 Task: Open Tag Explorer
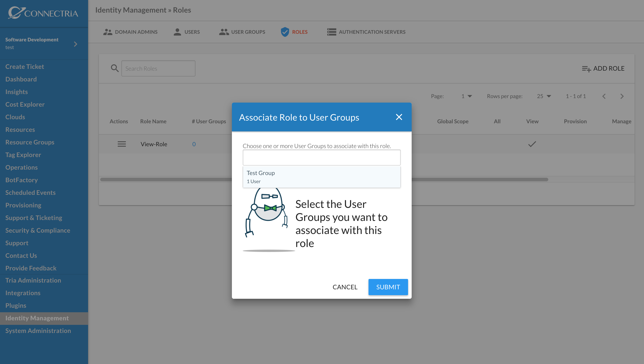[23, 155]
